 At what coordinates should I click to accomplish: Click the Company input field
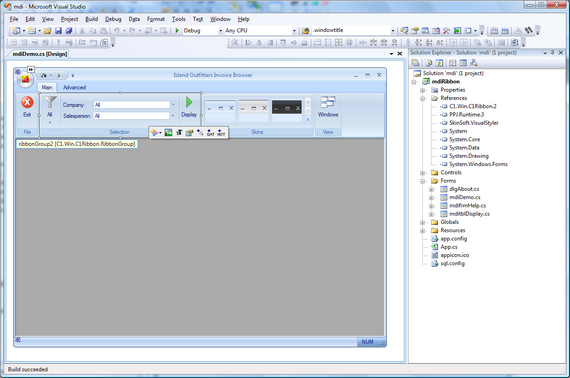[132, 105]
